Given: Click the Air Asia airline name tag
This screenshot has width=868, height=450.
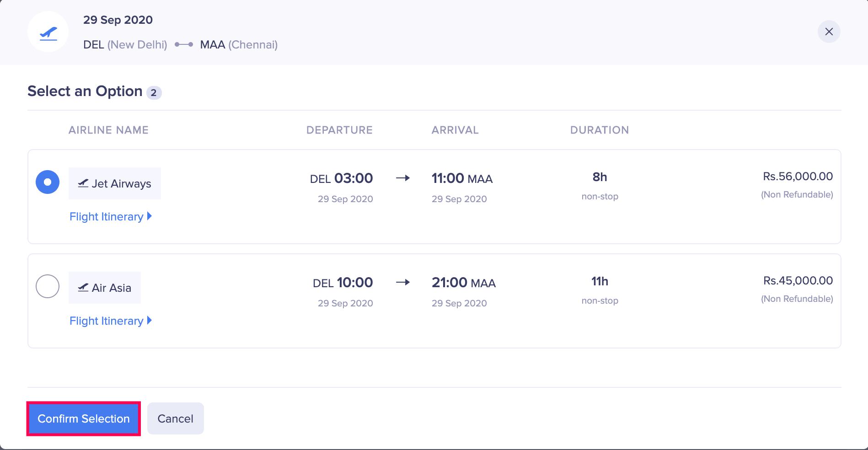Looking at the screenshot, I should click(x=112, y=288).
